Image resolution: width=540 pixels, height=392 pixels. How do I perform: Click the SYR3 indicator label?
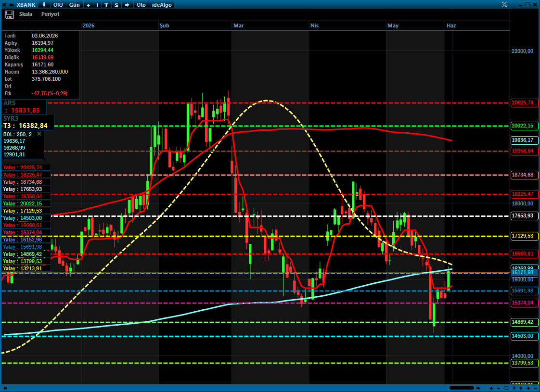click(x=11, y=118)
